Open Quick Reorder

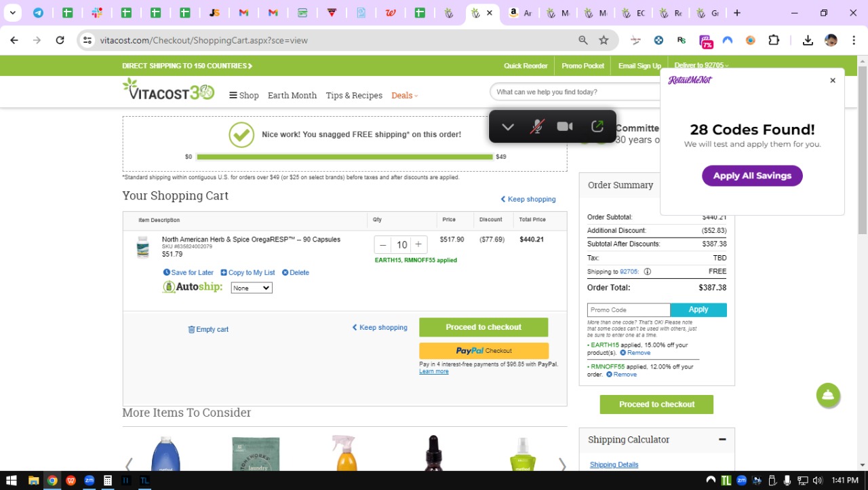pos(526,66)
